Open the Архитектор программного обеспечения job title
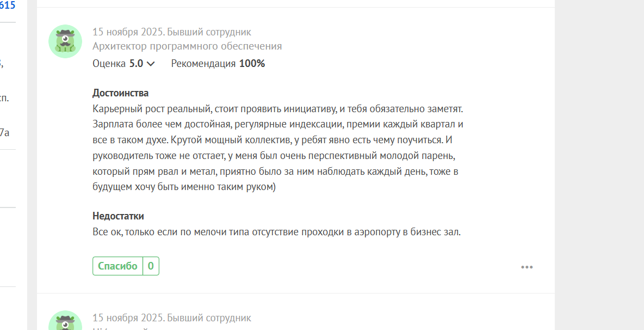 point(187,46)
